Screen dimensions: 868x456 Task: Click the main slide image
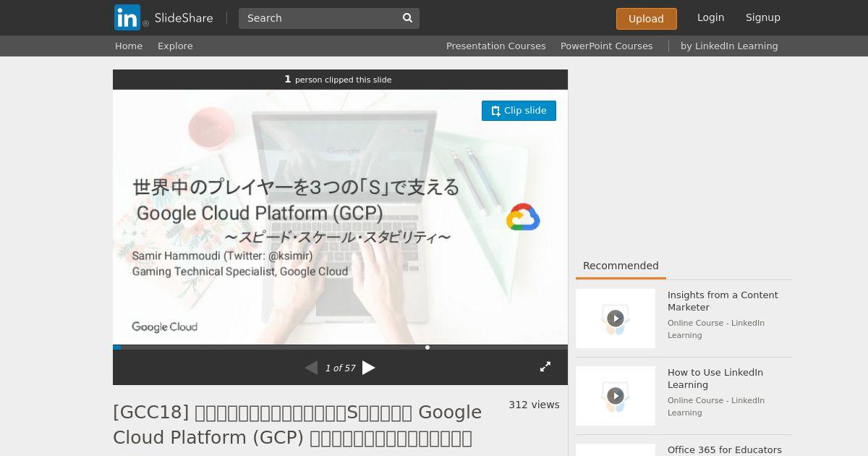click(x=340, y=217)
